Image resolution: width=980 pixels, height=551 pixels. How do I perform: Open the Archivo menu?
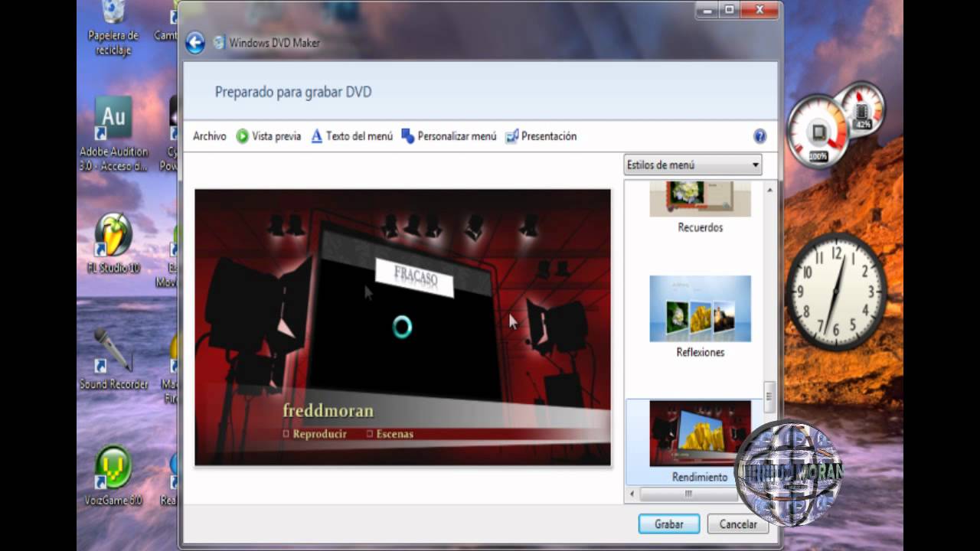tap(210, 136)
